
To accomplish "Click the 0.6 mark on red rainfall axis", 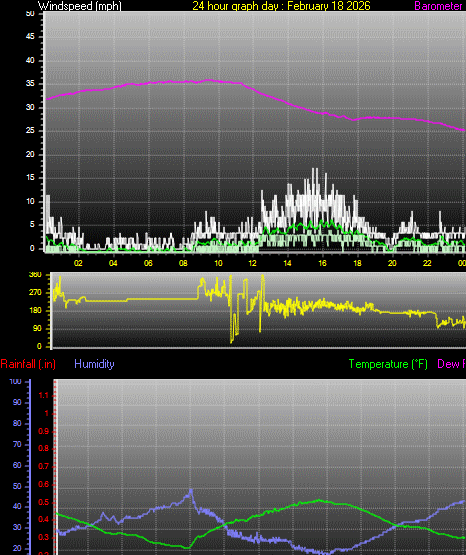I will click(x=44, y=485).
